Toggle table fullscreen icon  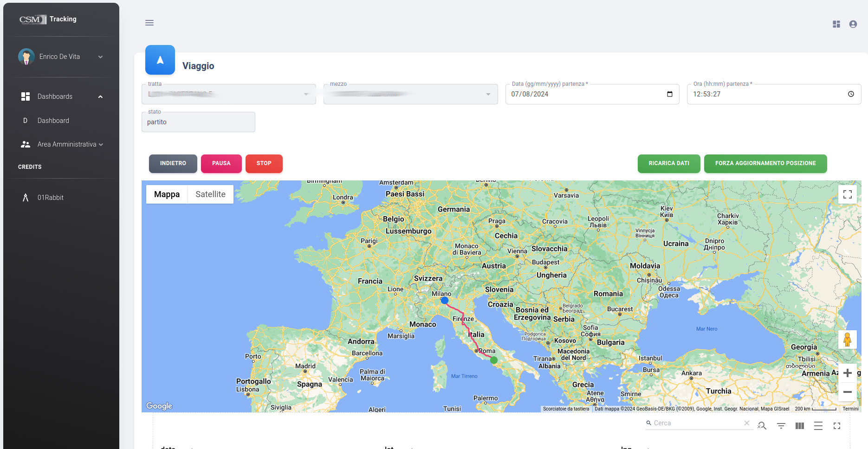(837, 426)
